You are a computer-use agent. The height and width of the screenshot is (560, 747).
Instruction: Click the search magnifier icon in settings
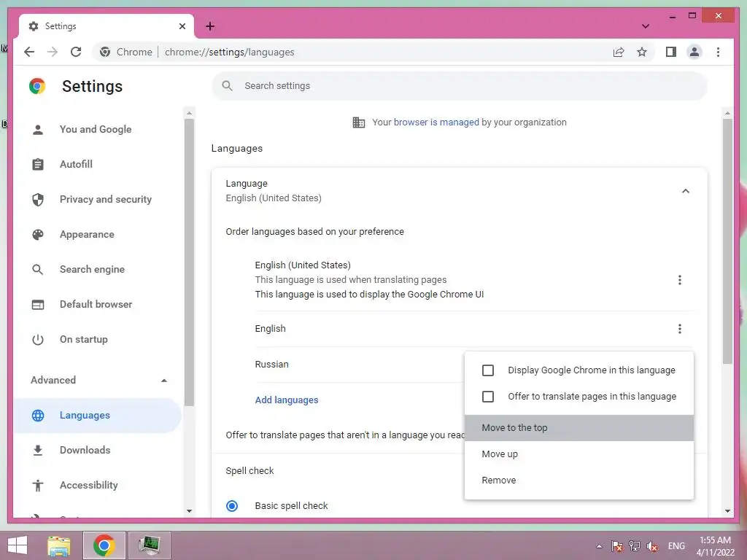[x=228, y=86]
